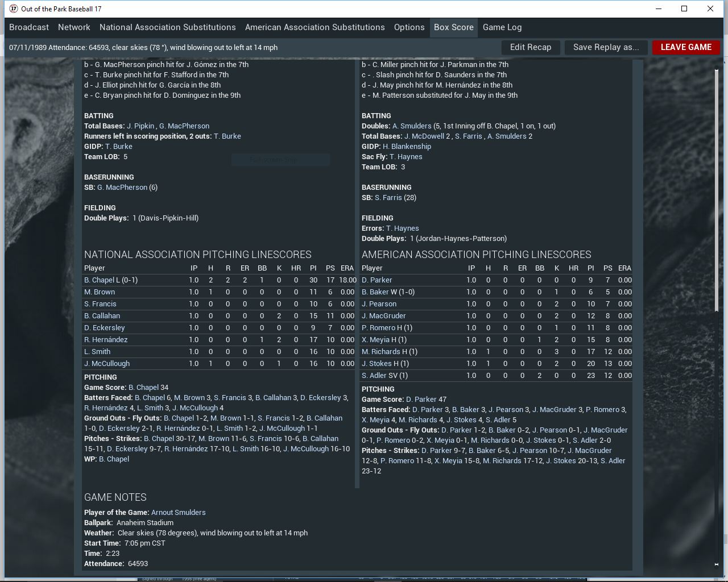The image size is (728, 582).
Task: Open National Association Substitutions
Action: tap(168, 27)
